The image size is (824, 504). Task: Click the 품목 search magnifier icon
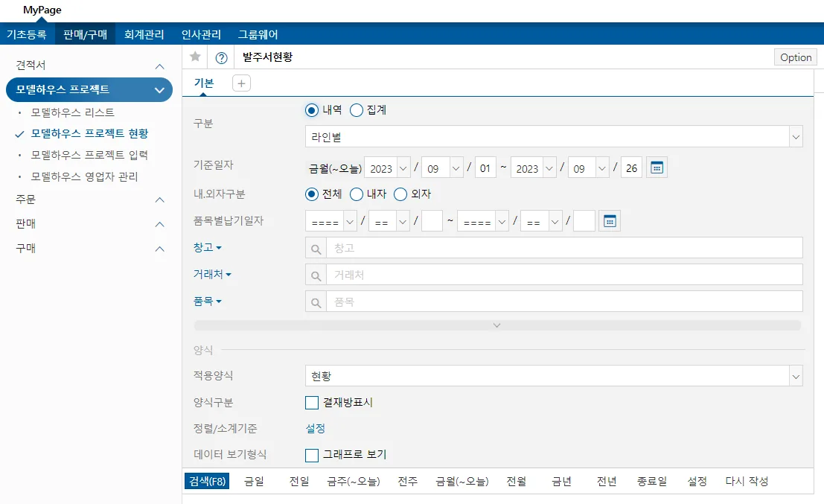(x=316, y=302)
